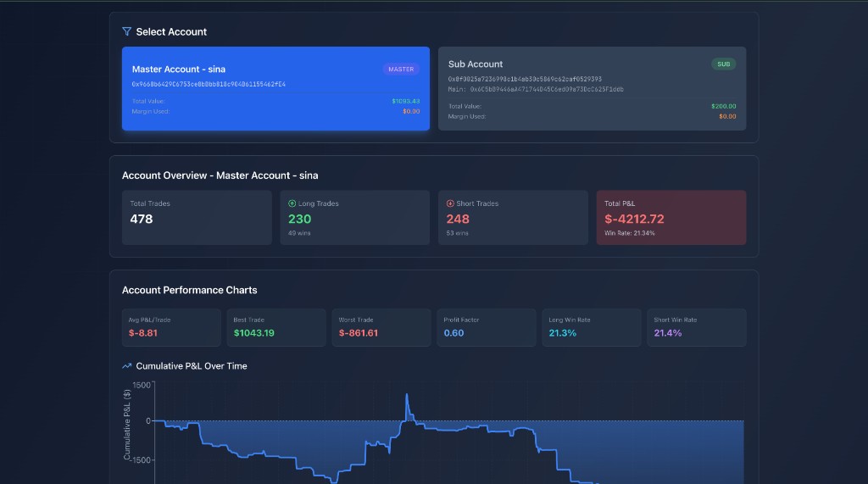Click the Cumulative P&L Over Time title
The height and width of the screenshot is (484, 868).
click(x=192, y=366)
